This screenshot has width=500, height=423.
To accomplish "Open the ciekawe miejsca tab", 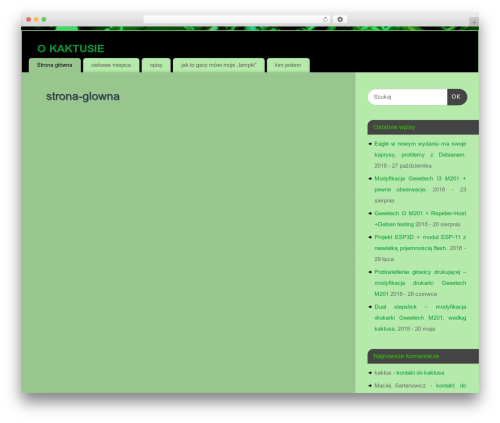I will click(111, 65).
